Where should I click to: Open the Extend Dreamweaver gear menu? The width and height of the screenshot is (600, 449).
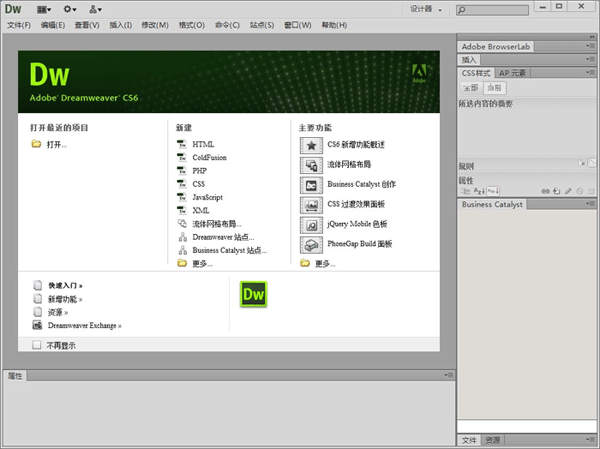70,9
